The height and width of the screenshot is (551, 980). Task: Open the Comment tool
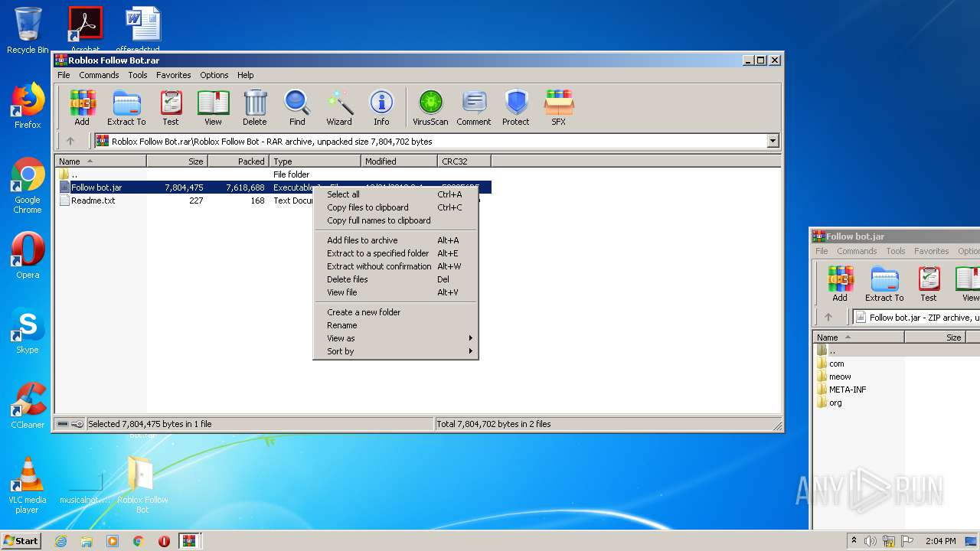pyautogui.click(x=474, y=108)
